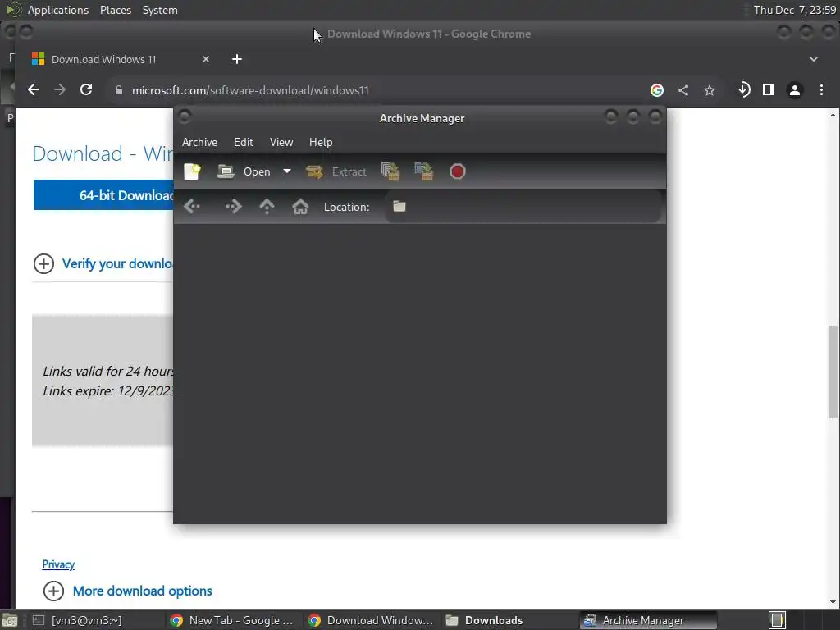Click the Google icon in the address bar

pyautogui.click(x=657, y=90)
